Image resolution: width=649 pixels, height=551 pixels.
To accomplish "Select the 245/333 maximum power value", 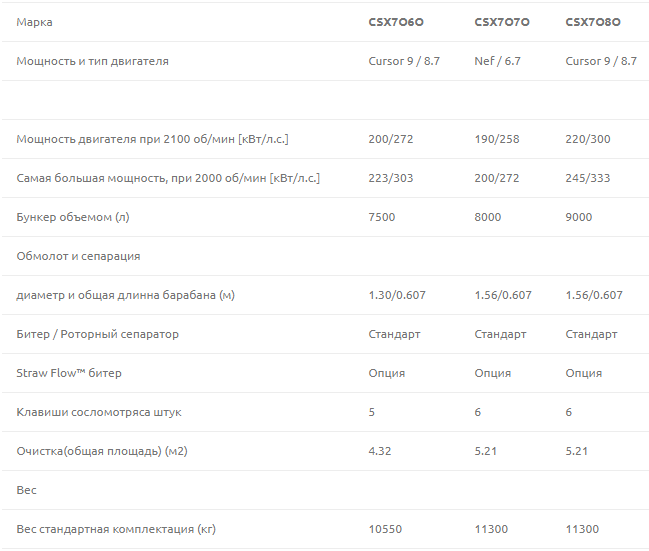I will [x=588, y=178].
